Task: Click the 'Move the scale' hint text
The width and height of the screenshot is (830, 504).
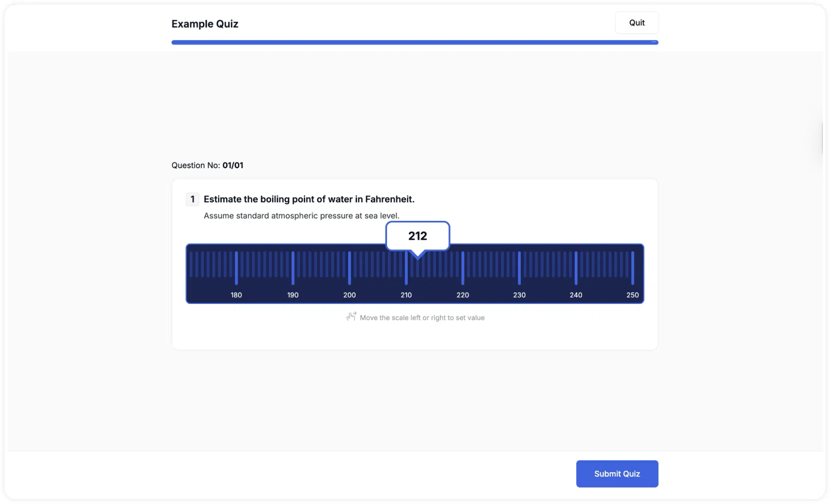Action: 422,318
